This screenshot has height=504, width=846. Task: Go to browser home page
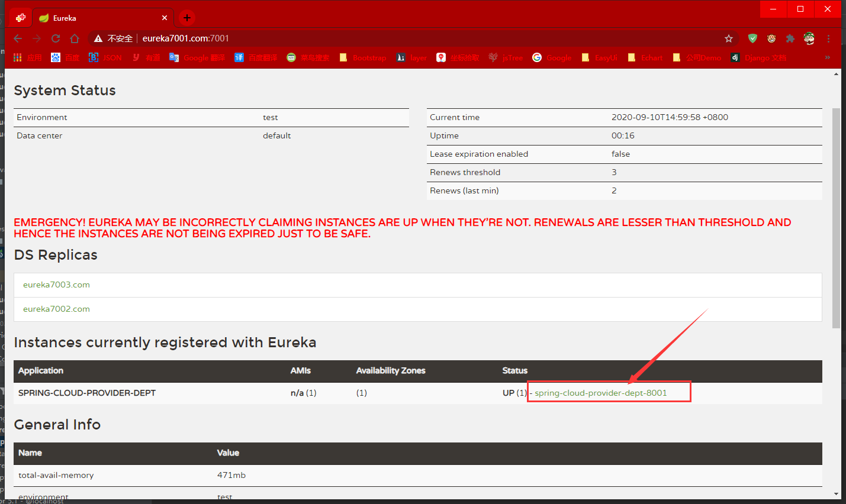(x=75, y=38)
